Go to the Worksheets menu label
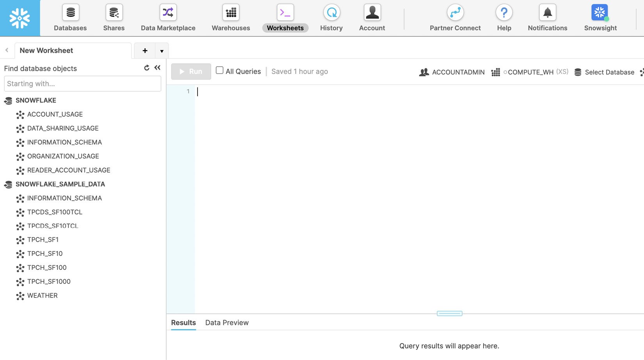Screen dimensions: 644x360 [x=285, y=28]
